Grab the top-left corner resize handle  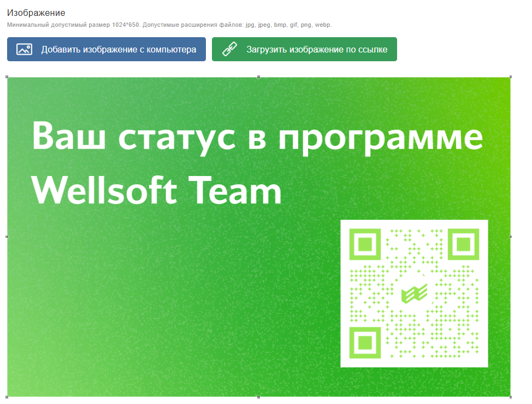[x=7, y=77]
